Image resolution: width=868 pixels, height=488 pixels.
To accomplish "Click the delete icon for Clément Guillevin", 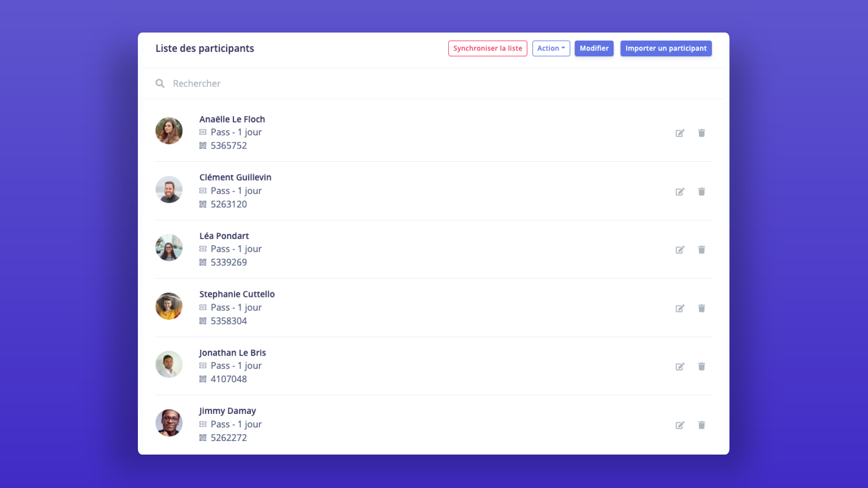I will click(x=702, y=191).
